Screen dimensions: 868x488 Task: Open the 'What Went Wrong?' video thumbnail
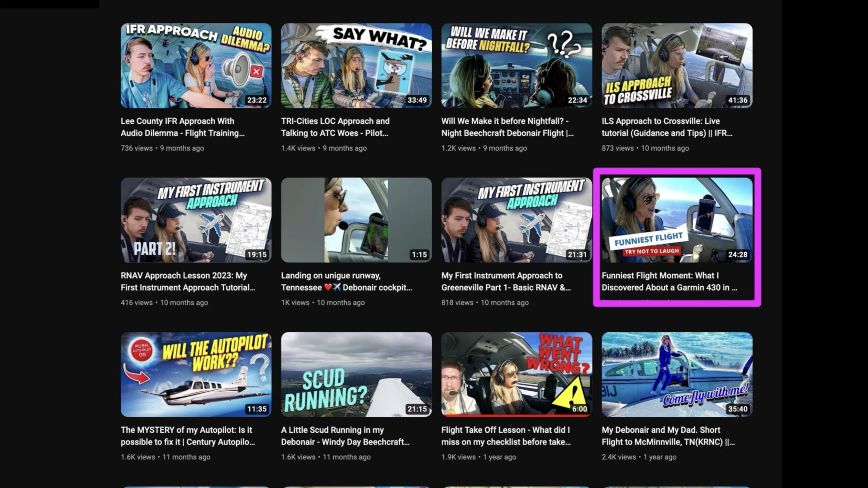517,374
